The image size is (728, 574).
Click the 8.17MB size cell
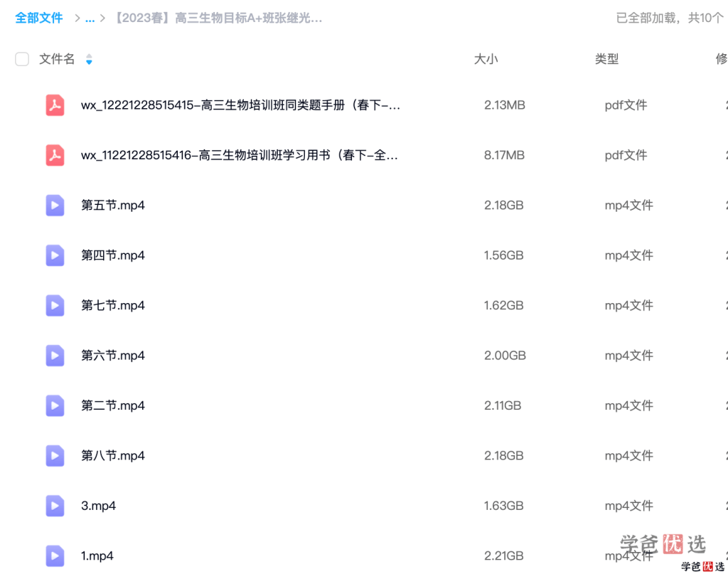(x=504, y=155)
